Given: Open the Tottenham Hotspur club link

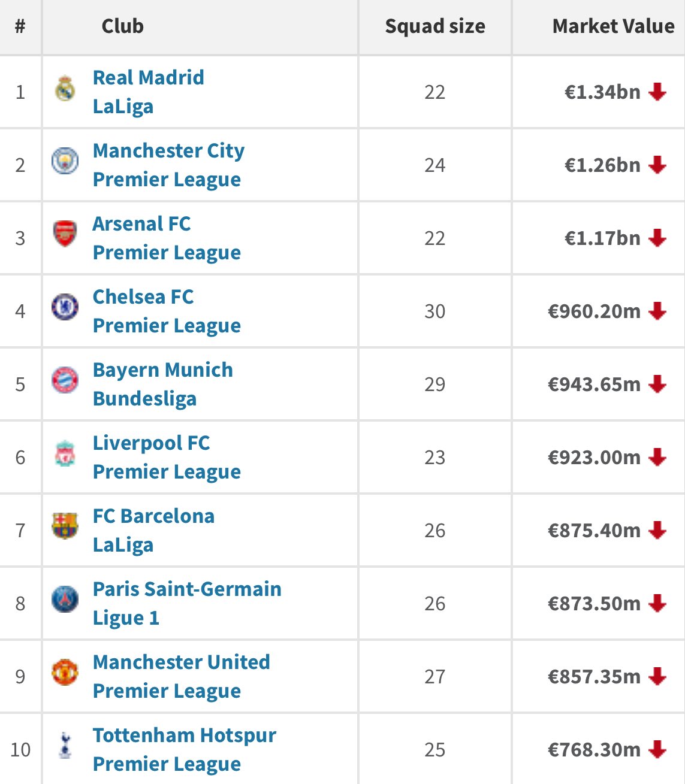Looking at the screenshot, I should [185, 735].
